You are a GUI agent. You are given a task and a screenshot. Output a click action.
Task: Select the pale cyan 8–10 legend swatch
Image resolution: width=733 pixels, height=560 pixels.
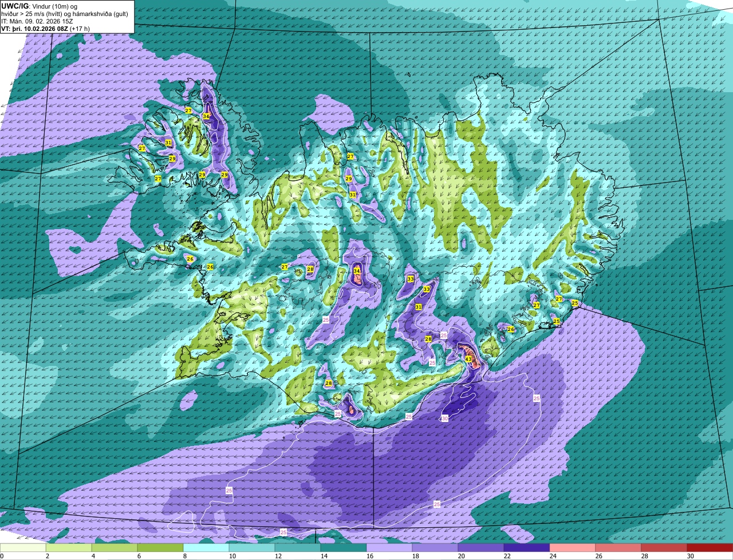pyautogui.click(x=206, y=548)
